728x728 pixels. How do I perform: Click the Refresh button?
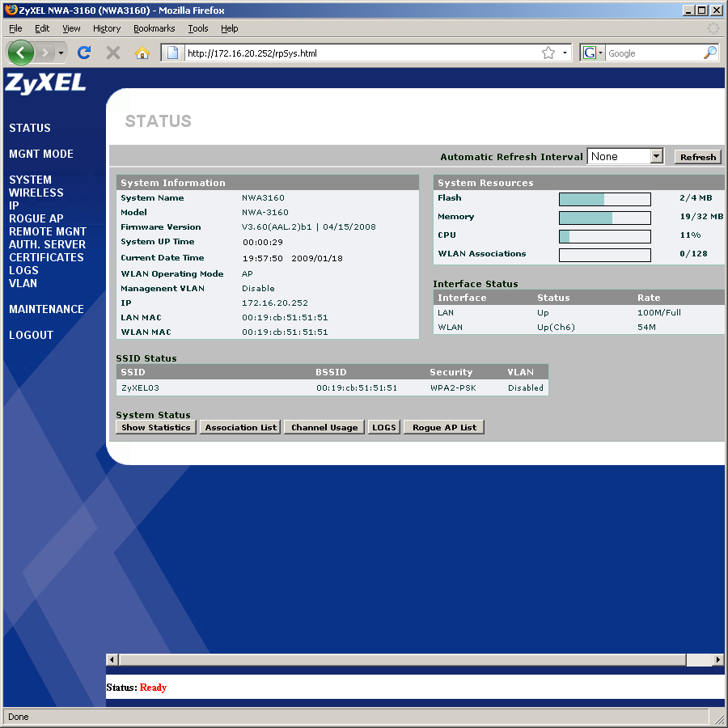pyautogui.click(x=698, y=157)
